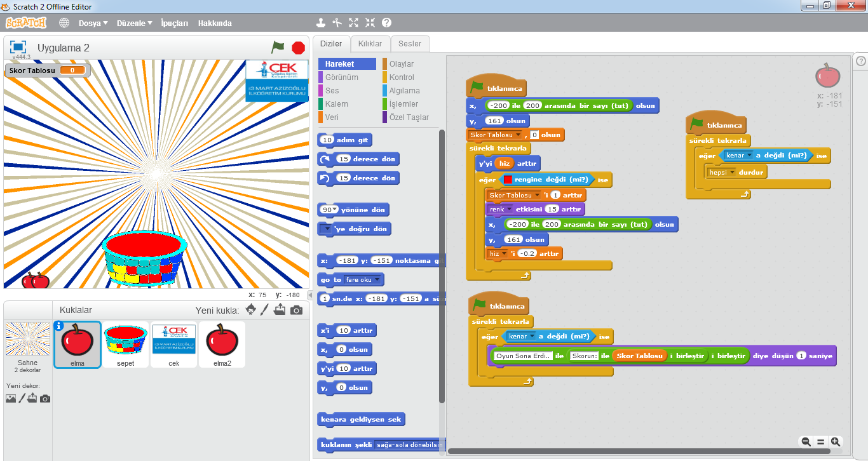
Task: Collapse the stage with the small arrow
Action: click(x=310, y=295)
